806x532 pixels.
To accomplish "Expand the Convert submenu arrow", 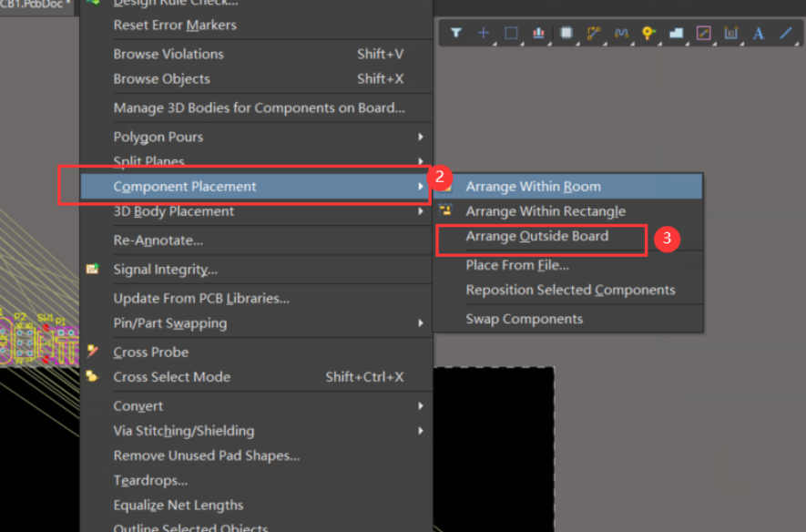I will tap(421, 406).
